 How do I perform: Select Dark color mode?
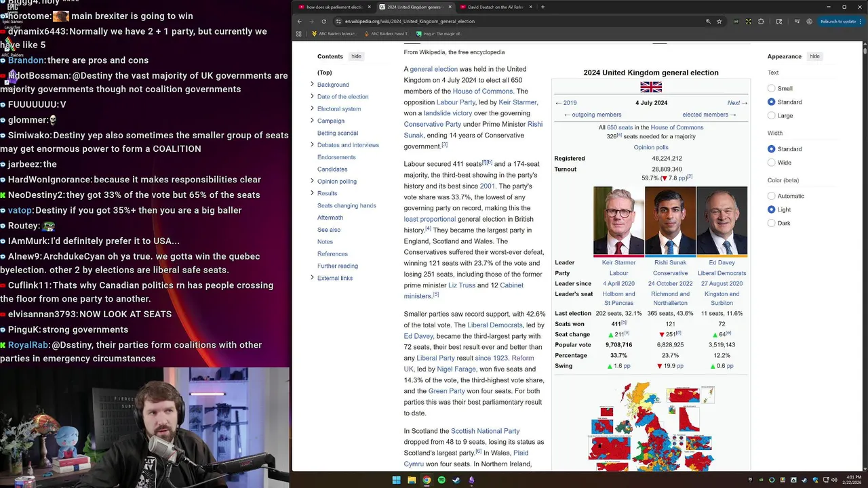771,223
